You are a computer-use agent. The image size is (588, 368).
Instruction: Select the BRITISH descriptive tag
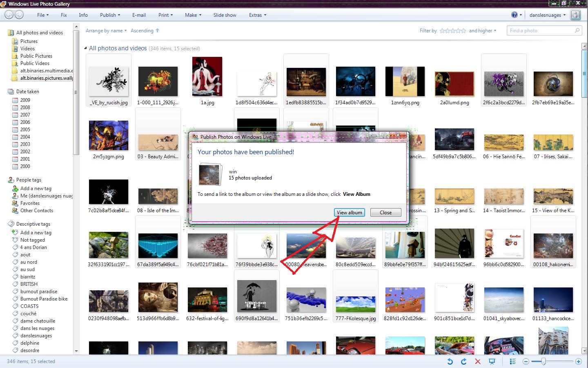coord(29,284)
